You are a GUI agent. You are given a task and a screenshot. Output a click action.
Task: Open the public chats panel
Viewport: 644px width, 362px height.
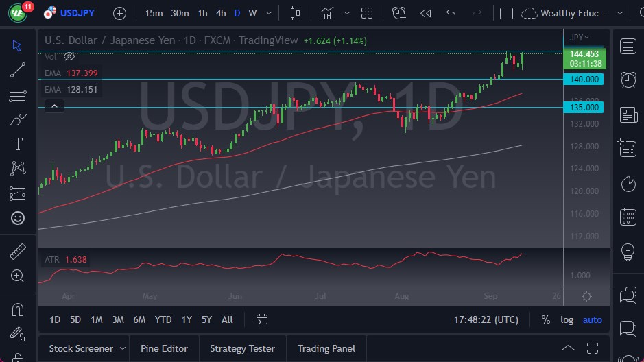tap(628, 295)
